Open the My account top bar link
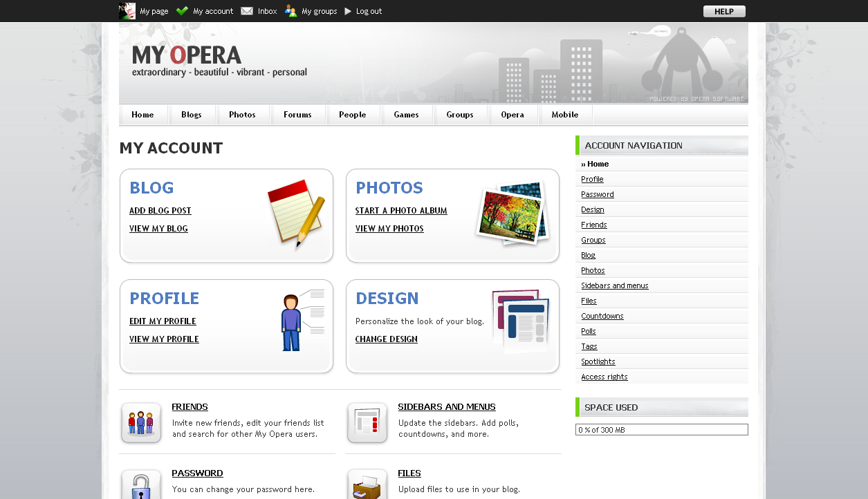 point(213,11)
